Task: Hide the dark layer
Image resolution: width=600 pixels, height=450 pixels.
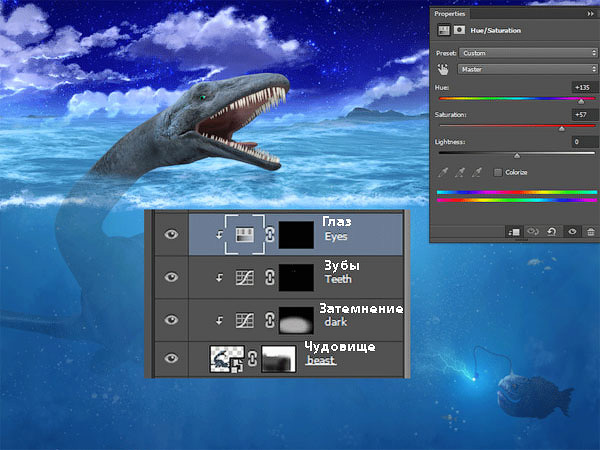Action: 171,320
